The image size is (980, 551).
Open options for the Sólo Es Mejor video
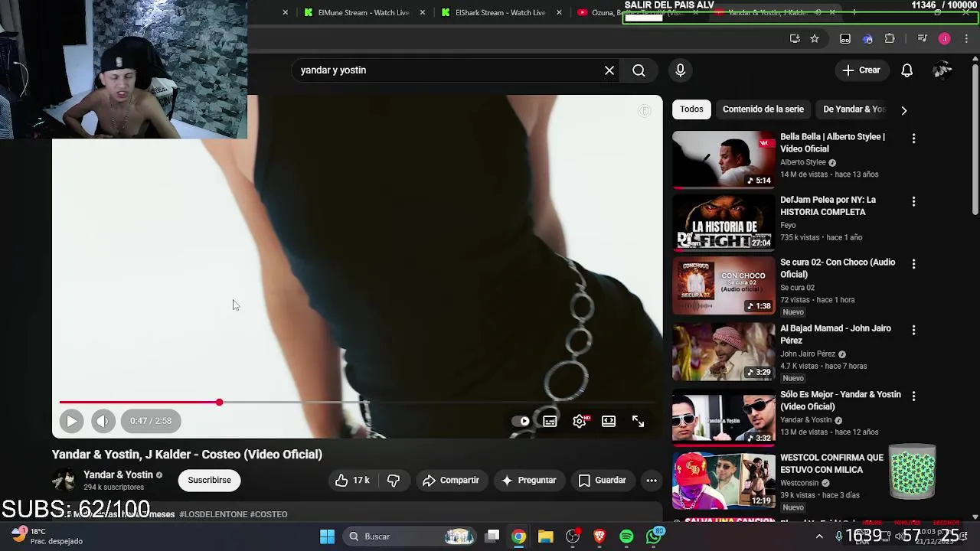(913, 396)
